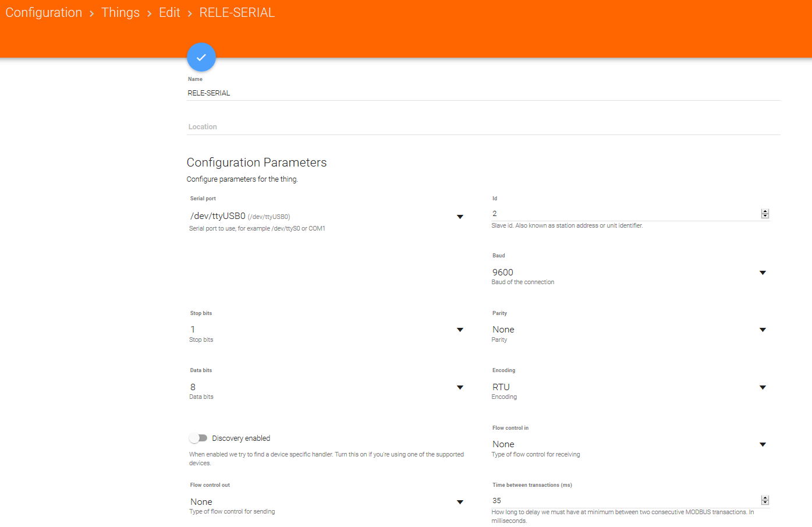Click 'Type of flow control for receiving' hint
812x527 pixels.
pos(536,455)
